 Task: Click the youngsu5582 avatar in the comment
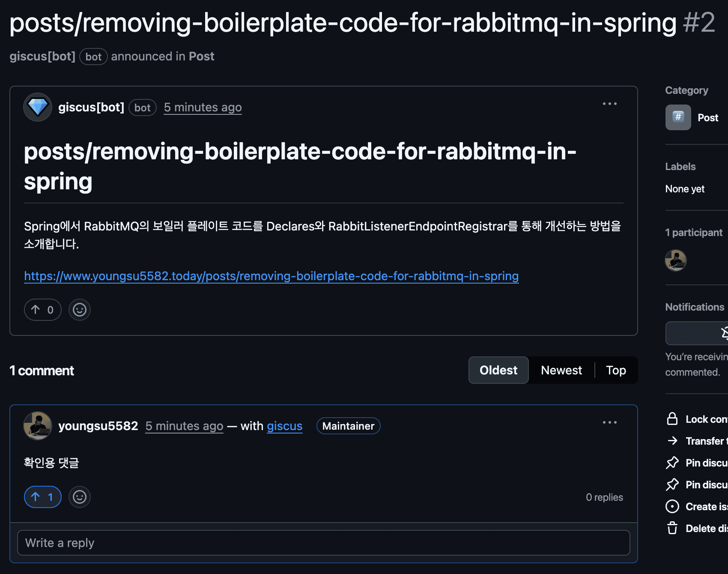38,426
